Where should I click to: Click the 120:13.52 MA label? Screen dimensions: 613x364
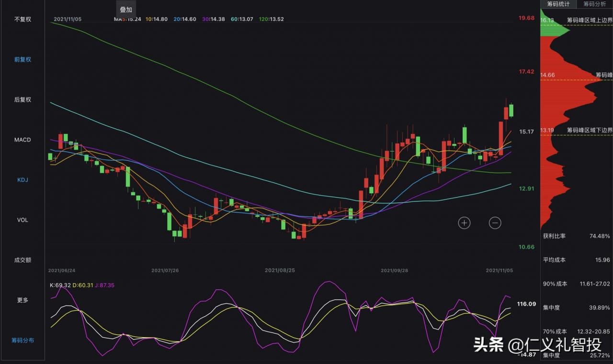tap(271, 19)
